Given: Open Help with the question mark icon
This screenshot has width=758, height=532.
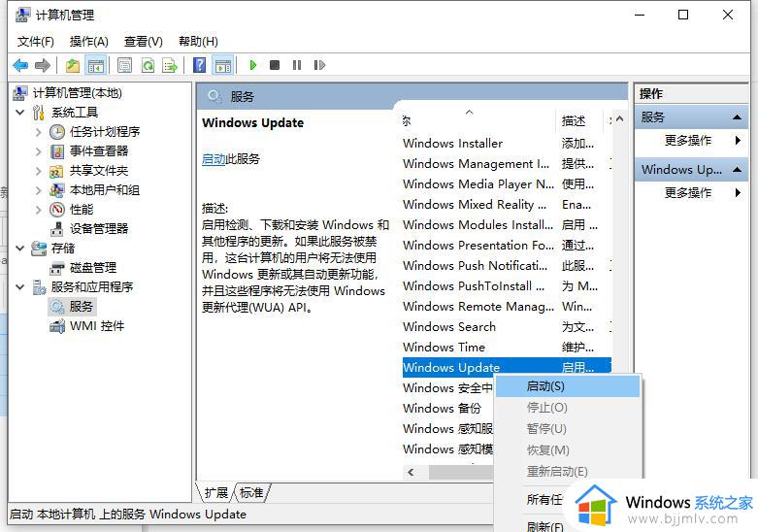Looking at the screenshot, I should pos(200,65).
